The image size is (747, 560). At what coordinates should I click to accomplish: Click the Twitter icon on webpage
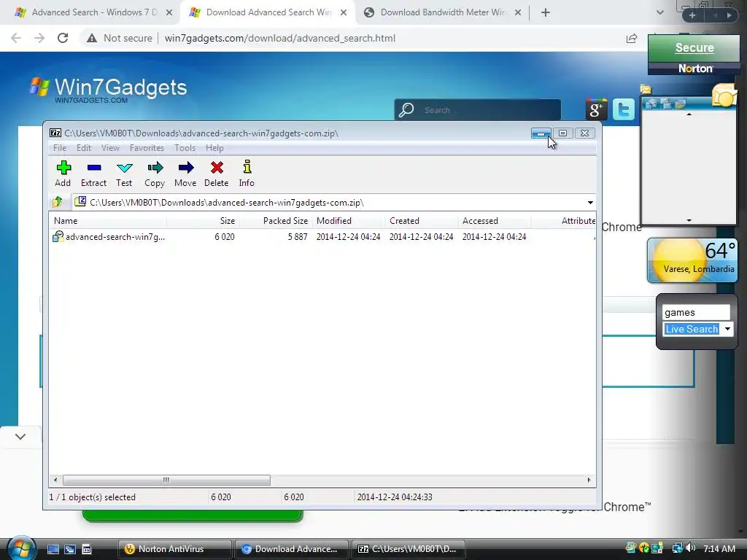[x=623, y=109]
